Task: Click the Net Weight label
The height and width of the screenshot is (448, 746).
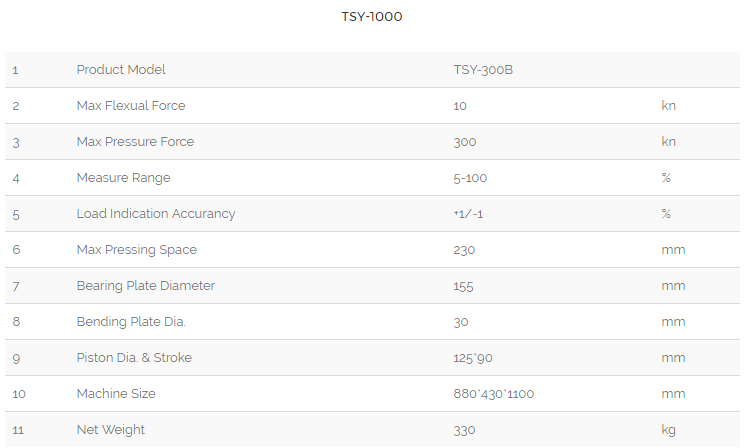Action: (x=110, y=430)
